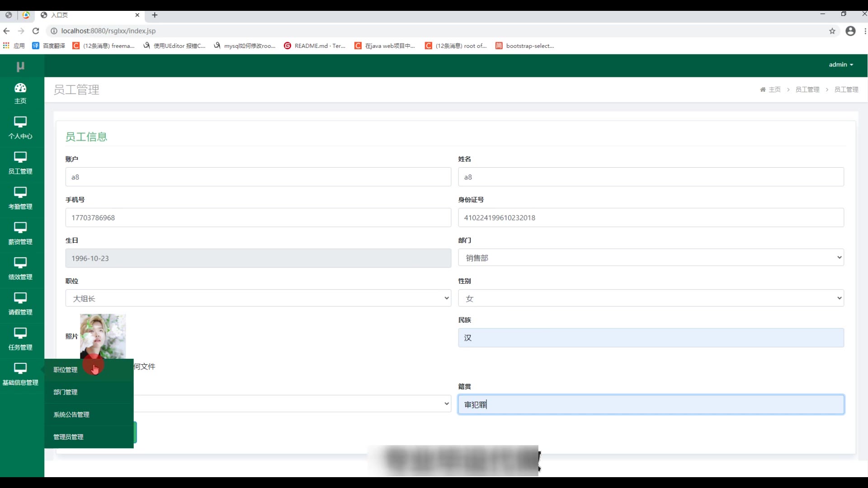Open the 性别 dropdown showing 女
The image size is (868, 488).
click(651, 299)
